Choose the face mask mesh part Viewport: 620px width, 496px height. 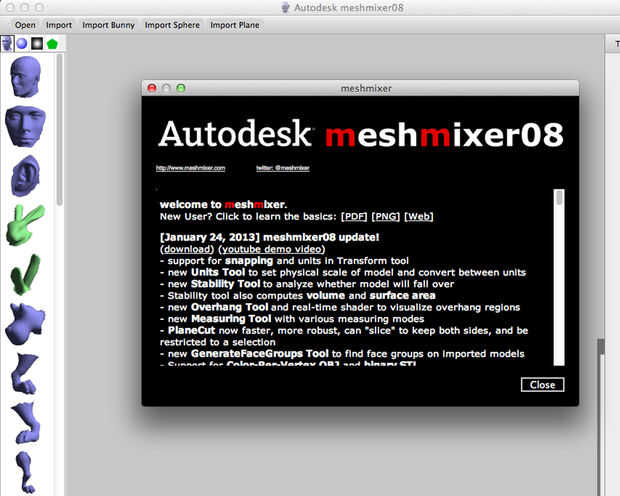click(x=25, y=127)
